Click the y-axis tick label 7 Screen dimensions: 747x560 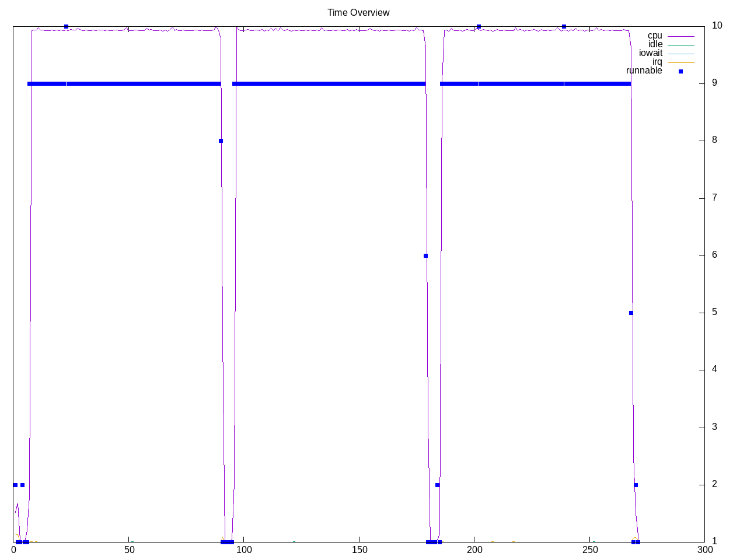coord(714,198)
